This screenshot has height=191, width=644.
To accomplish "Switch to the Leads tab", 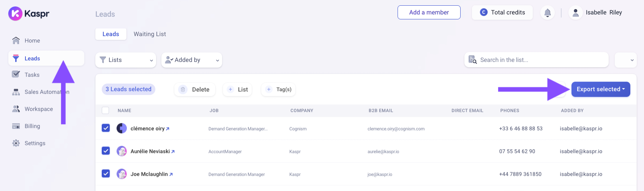I will (111, 34).
